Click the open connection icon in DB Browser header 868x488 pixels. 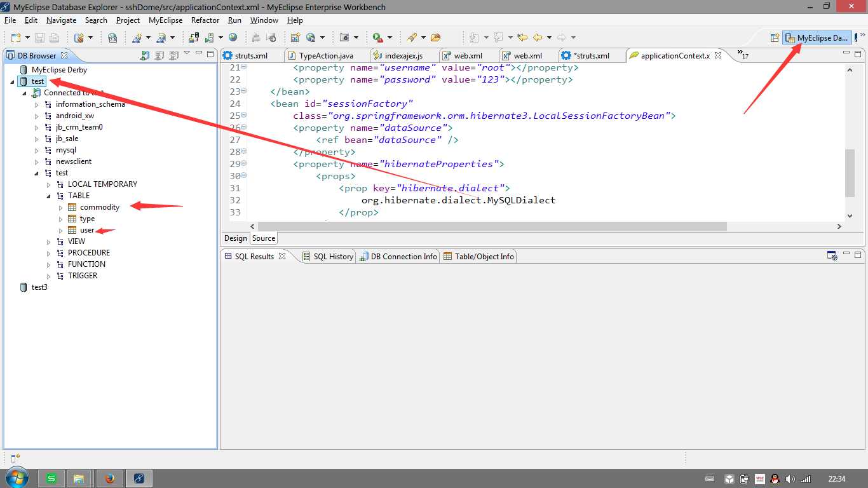tap(145, 55)
